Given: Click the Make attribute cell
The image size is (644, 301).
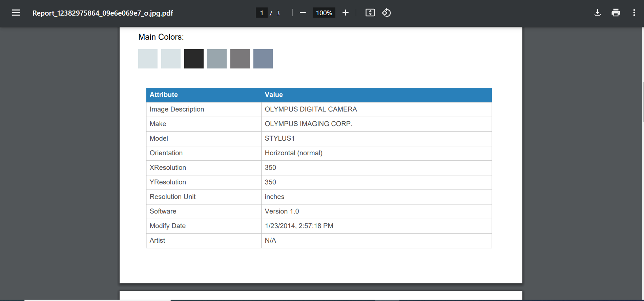Looking at the screenshot, I should [x=204, y=124].
